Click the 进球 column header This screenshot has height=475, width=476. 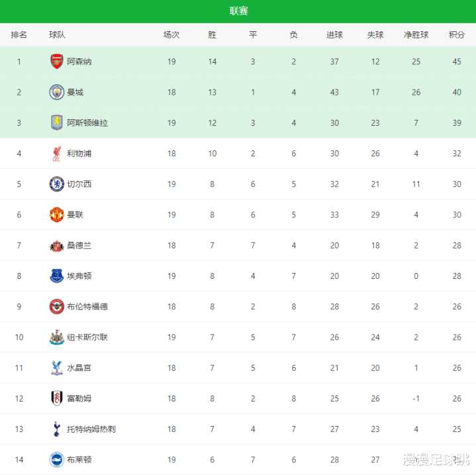pyautogui.click(x=334, y=35)
